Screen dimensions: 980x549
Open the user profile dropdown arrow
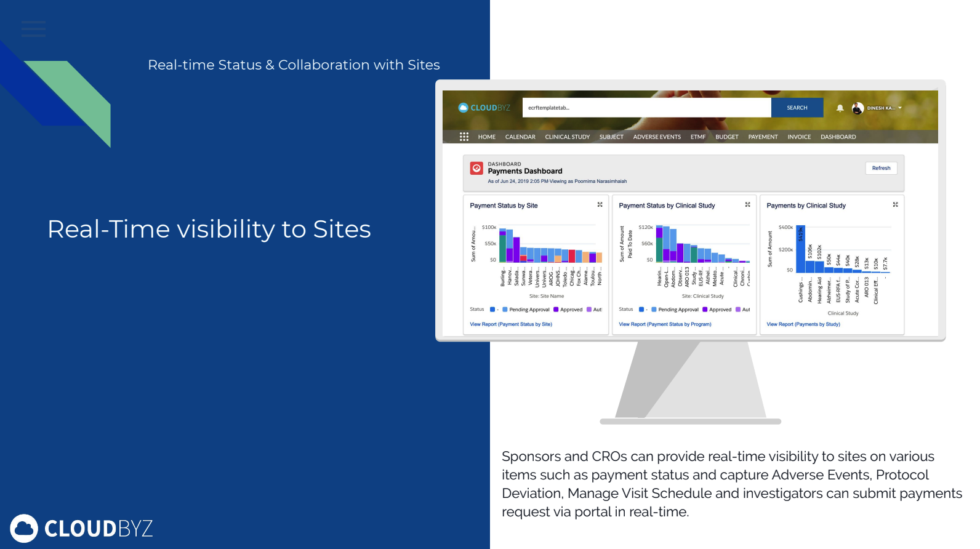[900, 108]
